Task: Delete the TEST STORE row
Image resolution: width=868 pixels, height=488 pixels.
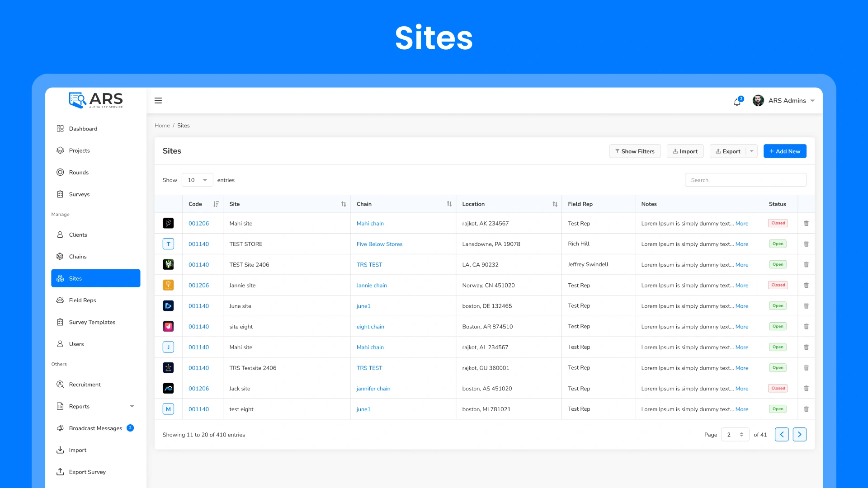Action: point(806,244)
